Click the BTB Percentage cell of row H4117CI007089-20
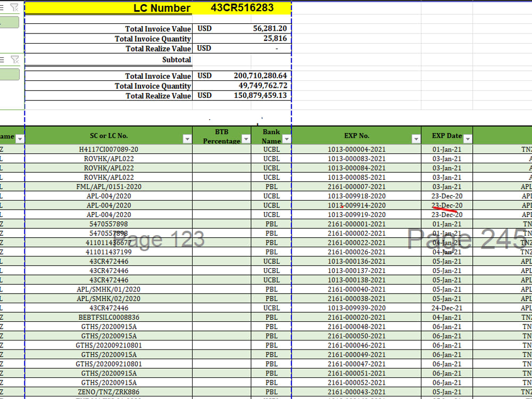Screen dimensions: 532x399 coord(221,149)
